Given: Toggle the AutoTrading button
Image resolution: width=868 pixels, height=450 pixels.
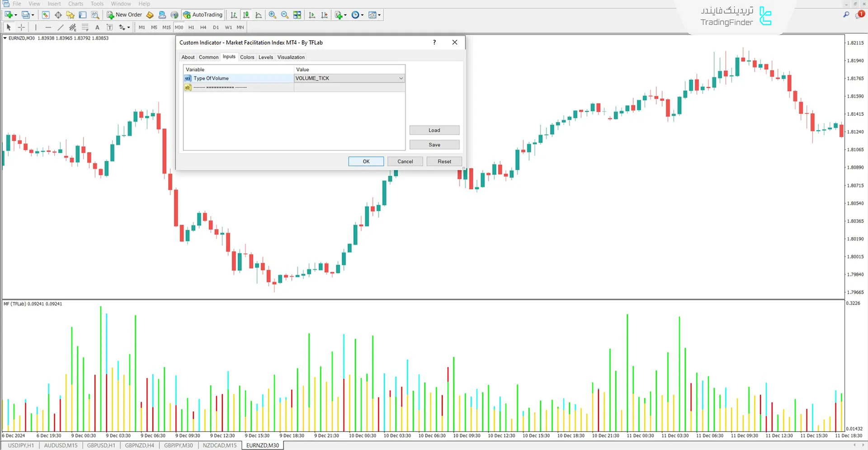Looking at the screenshot, I should point(203,15).
